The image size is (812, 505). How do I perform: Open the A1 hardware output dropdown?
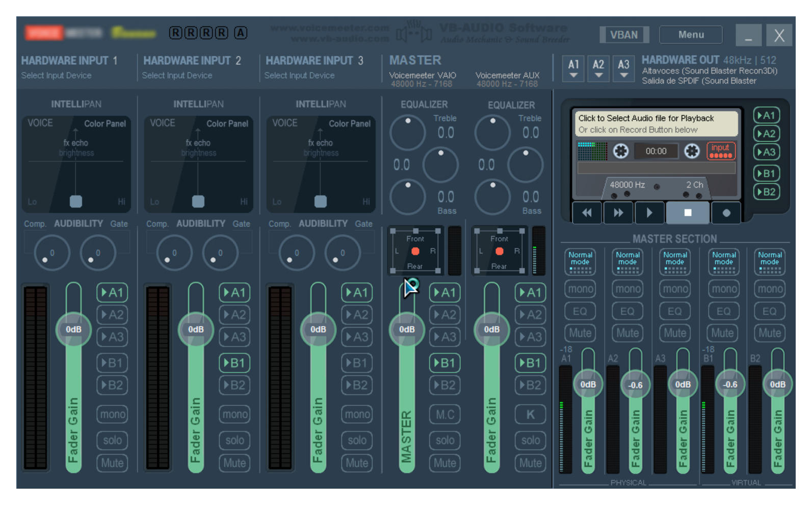click(x=573, y=68)
